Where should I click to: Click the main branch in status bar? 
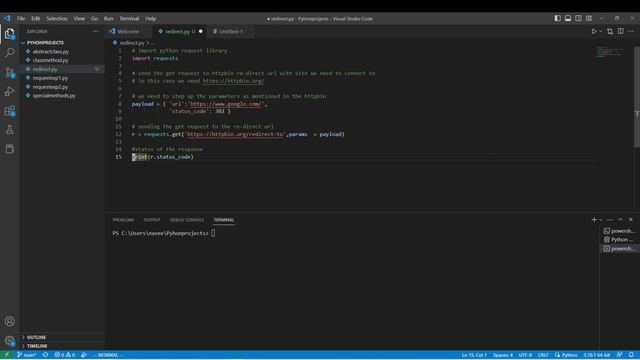[26, 355]
